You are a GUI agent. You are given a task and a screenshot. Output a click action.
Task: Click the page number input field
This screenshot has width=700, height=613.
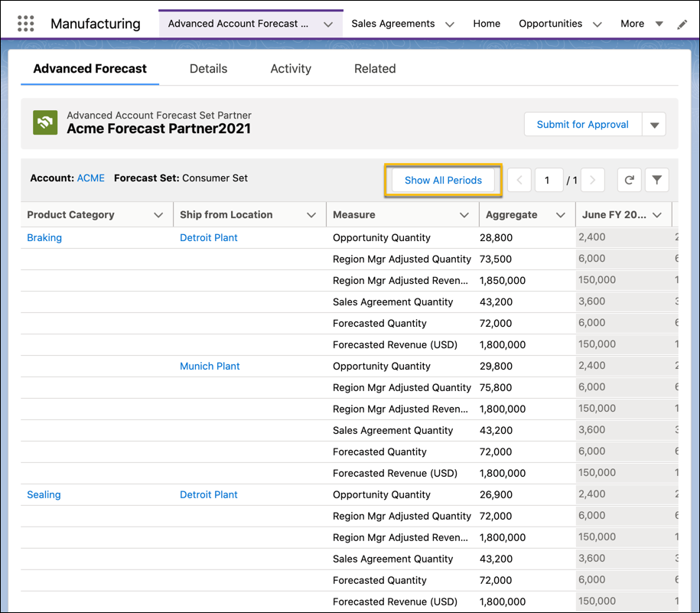point(549,180)
